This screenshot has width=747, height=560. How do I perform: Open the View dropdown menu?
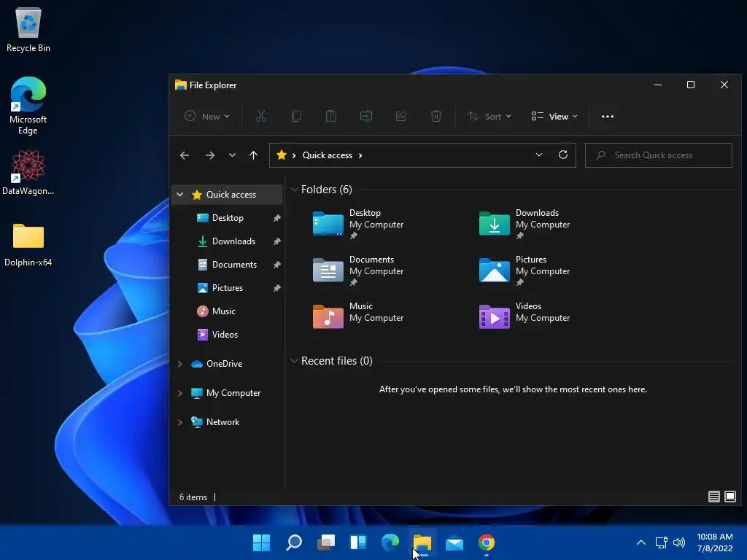[x=554, y=116]
